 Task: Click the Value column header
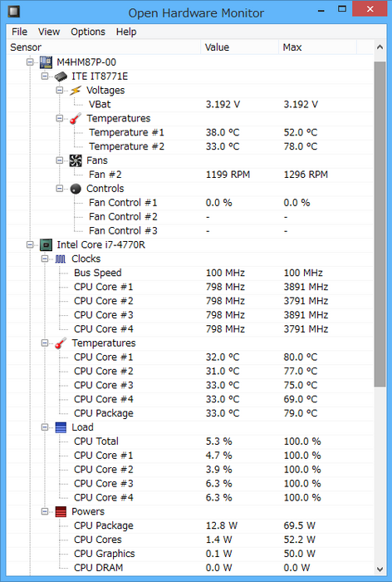[239, 47]
